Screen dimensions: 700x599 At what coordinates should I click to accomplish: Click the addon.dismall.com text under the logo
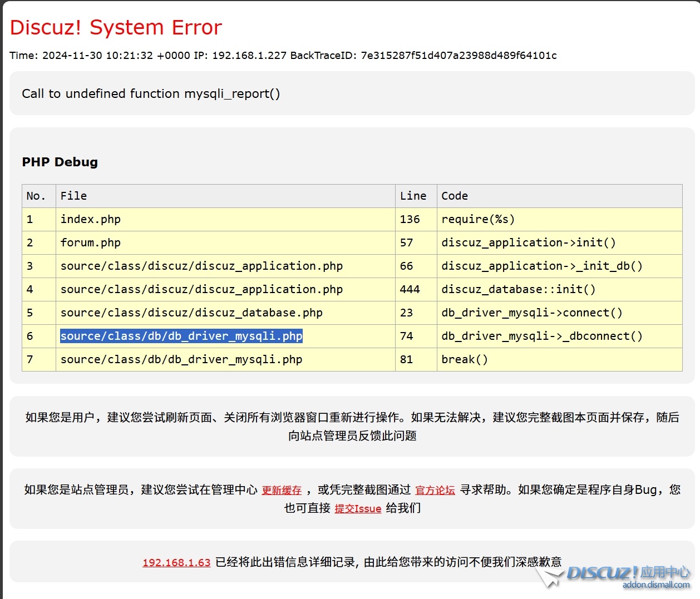[x=656, y=585]
